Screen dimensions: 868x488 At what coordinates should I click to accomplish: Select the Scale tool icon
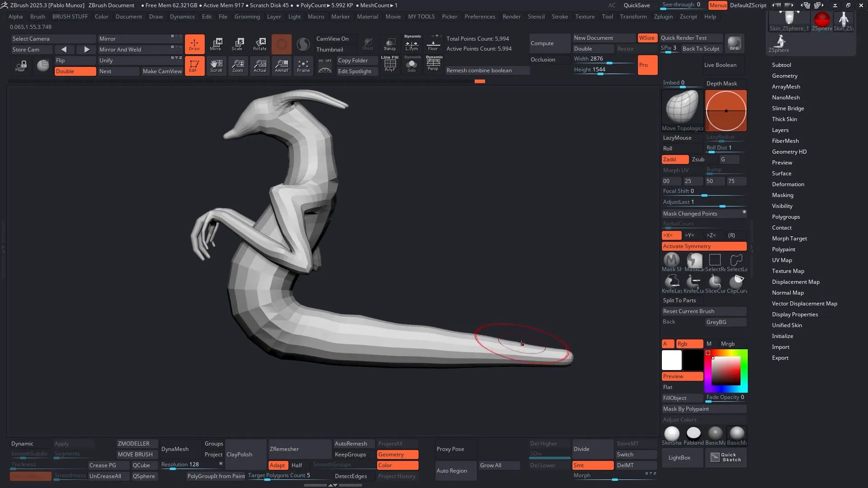point(238,44)
